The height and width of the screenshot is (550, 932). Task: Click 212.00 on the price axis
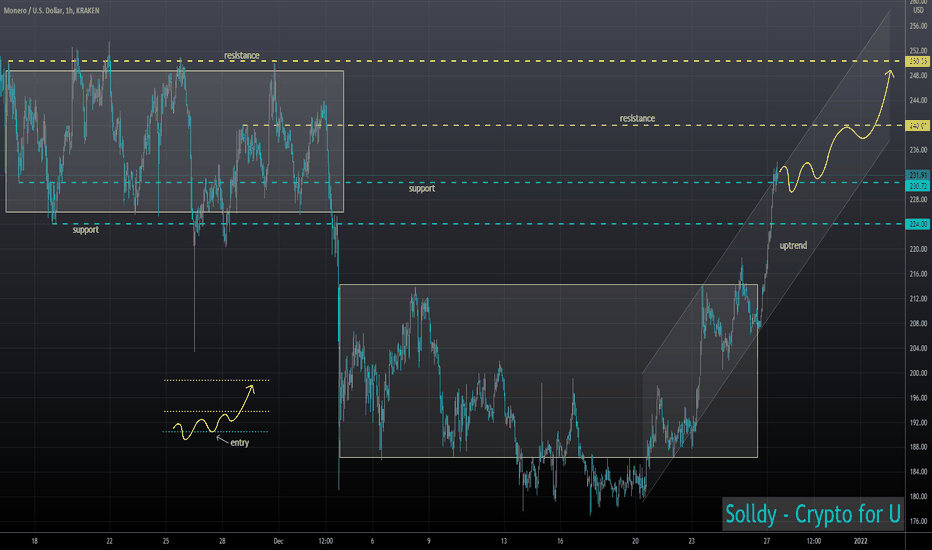918,298
